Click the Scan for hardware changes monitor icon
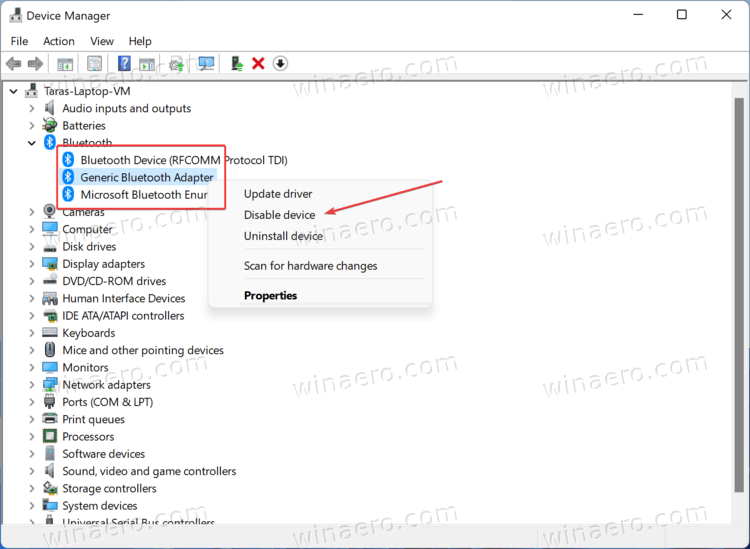The height and width of the screenshot is (549, 750). coord(206,63)
